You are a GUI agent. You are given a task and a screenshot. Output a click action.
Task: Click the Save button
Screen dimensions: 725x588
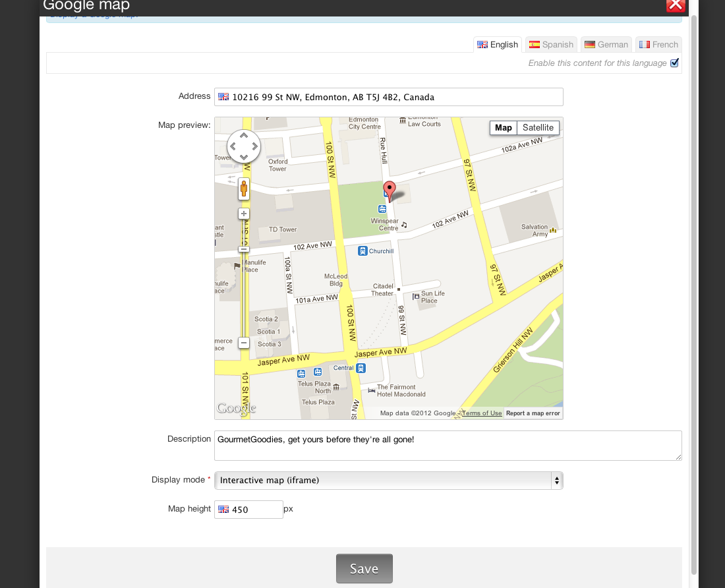(x=364, y=569)
